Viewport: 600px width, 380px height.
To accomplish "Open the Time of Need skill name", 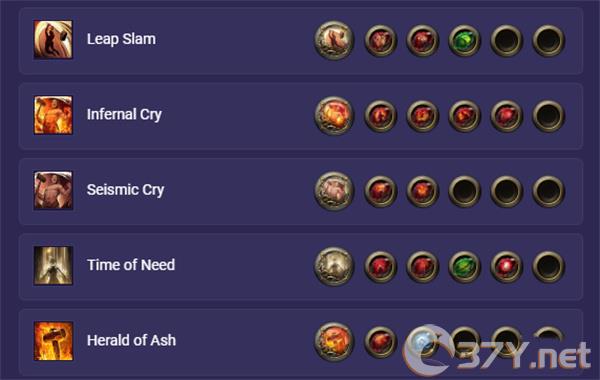I will pos(131,265).
